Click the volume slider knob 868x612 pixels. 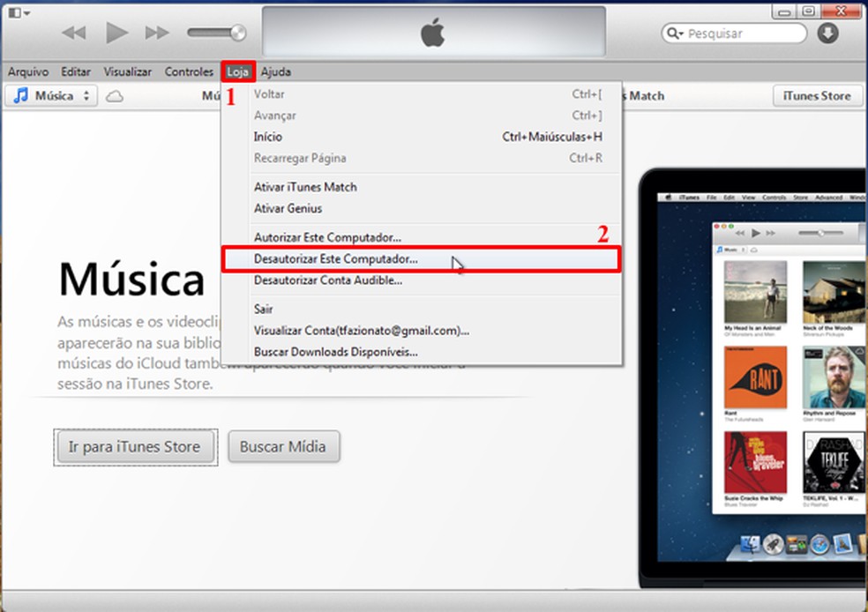[238, 33]
